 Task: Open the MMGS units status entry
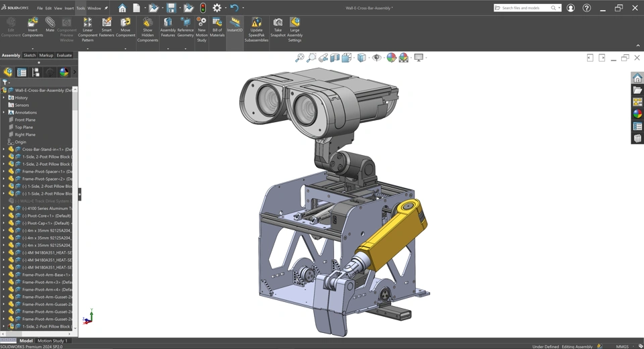coord(623,346)
